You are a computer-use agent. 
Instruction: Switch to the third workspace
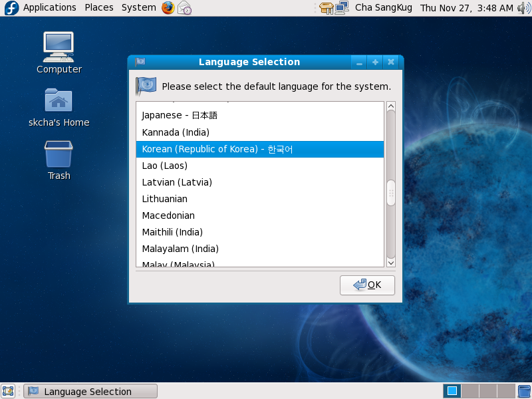click(x=488, y=391)
